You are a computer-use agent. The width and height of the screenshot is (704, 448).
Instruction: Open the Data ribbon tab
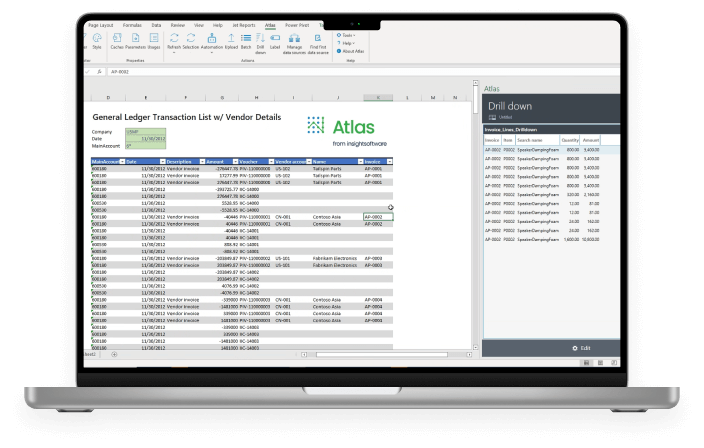(x=156, y=26)
